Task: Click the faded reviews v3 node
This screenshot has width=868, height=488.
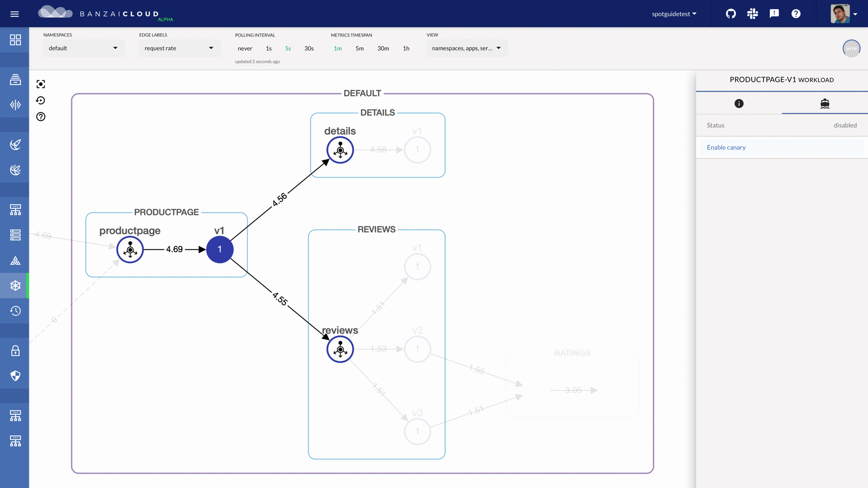Action: coord(418,432)
